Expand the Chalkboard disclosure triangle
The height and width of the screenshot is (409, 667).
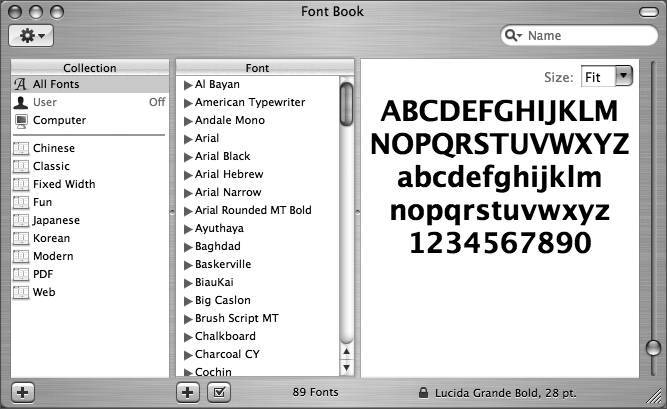pos(188,337)
